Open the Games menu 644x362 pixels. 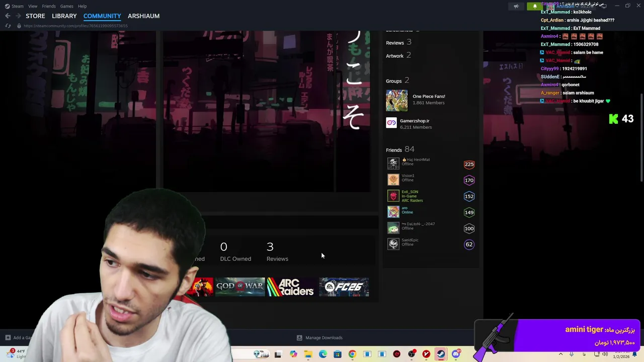pos(67,6)
